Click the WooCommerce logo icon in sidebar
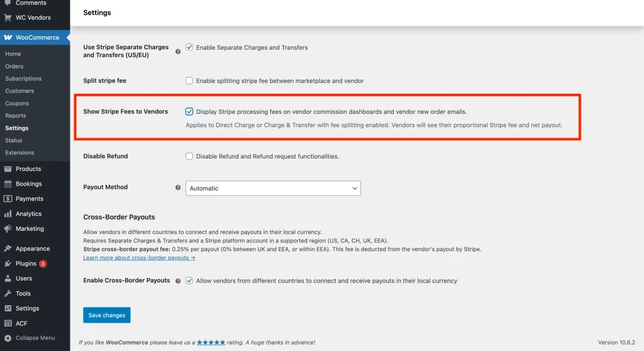The height and width of the screenshot is (351, 644). pos(8,37)
